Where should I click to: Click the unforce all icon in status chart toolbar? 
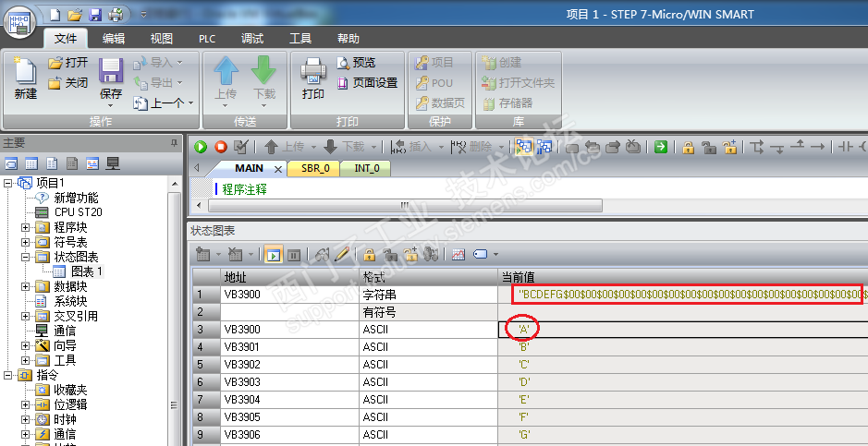click(x=410, y=255)
